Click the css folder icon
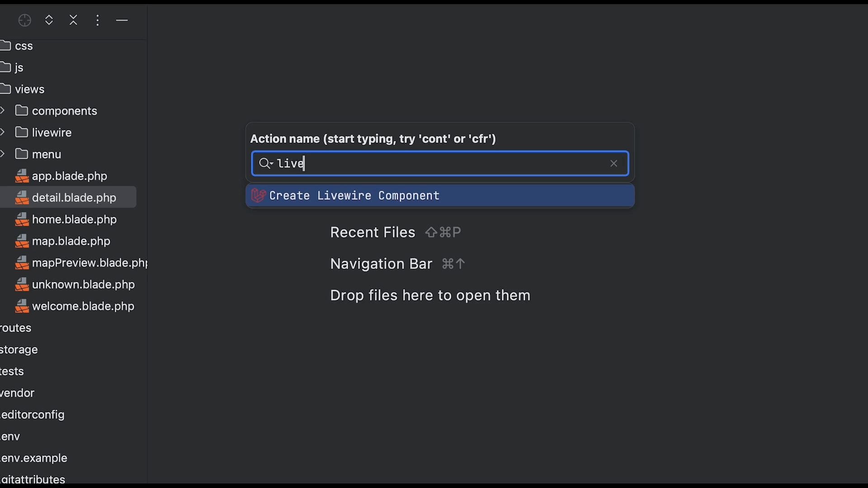Image resolution: width=868 pixels, height=488 pixels. (5, 46)
